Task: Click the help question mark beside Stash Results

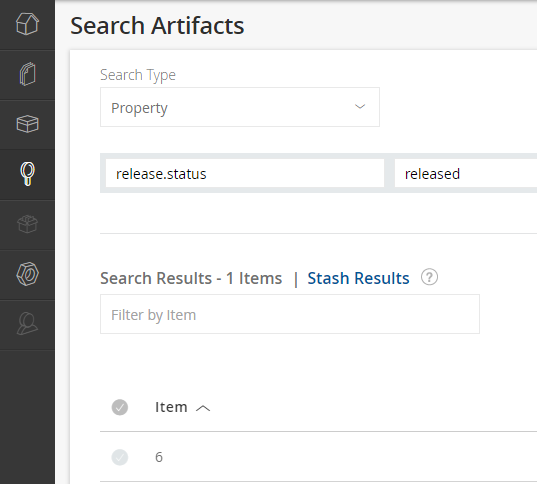Action: tap(429, 277)
